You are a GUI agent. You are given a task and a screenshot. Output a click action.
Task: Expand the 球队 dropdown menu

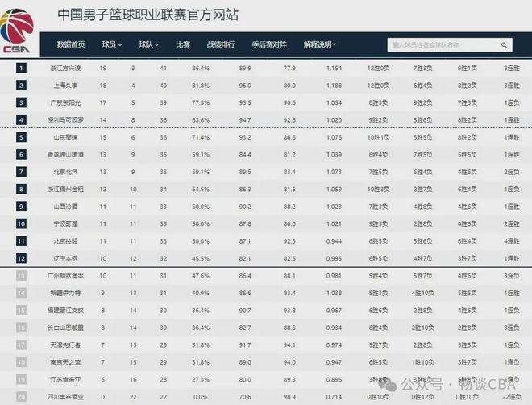click(x=148, y=44)
